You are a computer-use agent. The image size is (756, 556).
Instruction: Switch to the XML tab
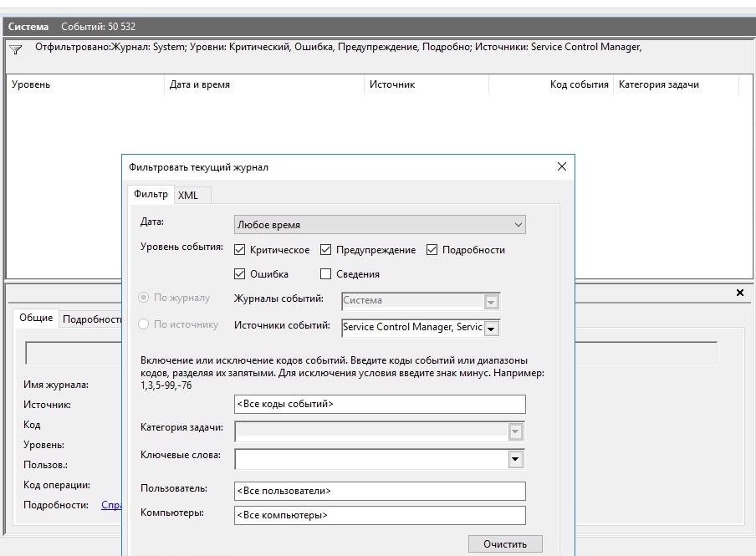[x=188, y=195]
